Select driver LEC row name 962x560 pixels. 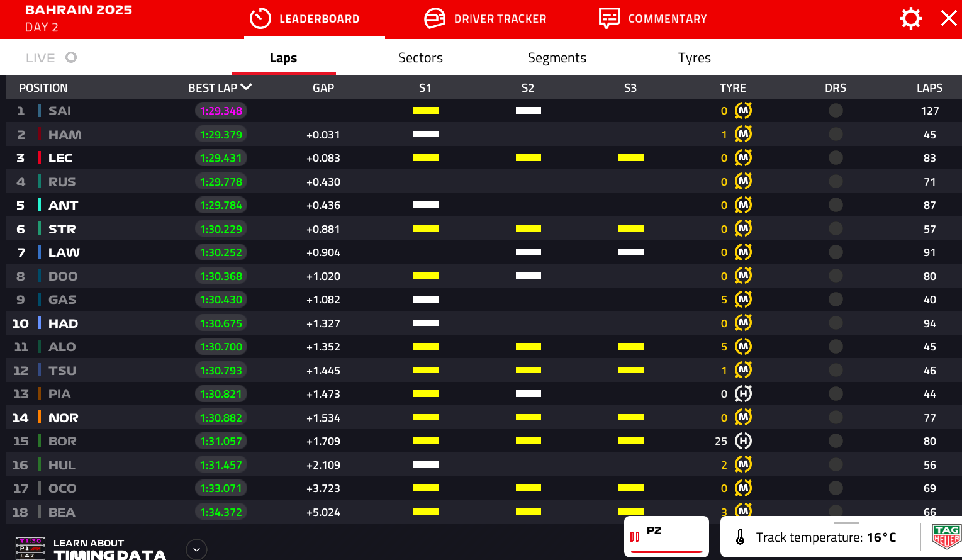point(60,158)
